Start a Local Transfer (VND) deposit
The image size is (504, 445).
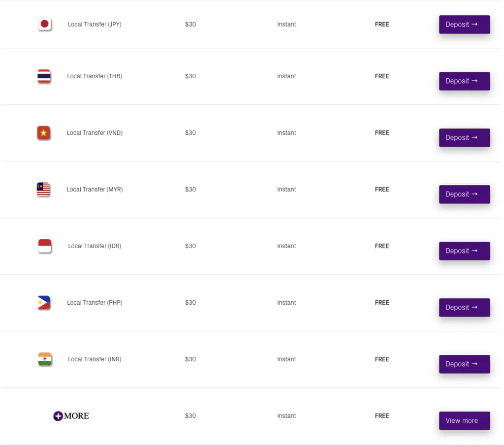[465, 138]
